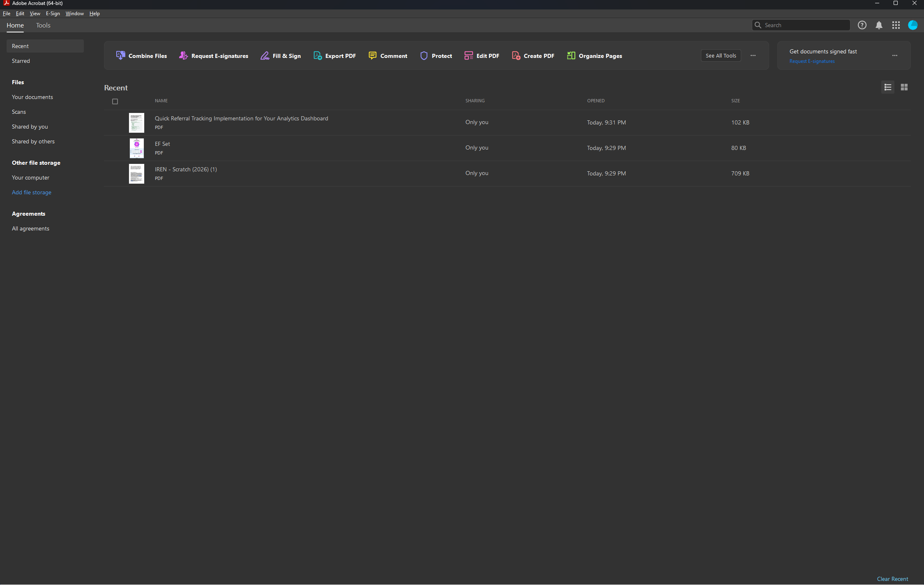Start the Create PDF tool
This screenshot has height=585, width=924.
(x=533, y=55)
